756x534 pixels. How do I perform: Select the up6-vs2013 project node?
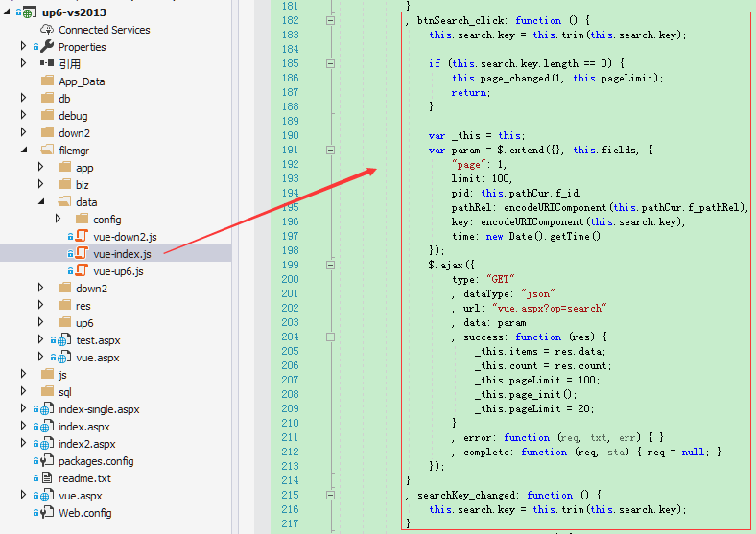pyautogui.click(x=74, y=12)
